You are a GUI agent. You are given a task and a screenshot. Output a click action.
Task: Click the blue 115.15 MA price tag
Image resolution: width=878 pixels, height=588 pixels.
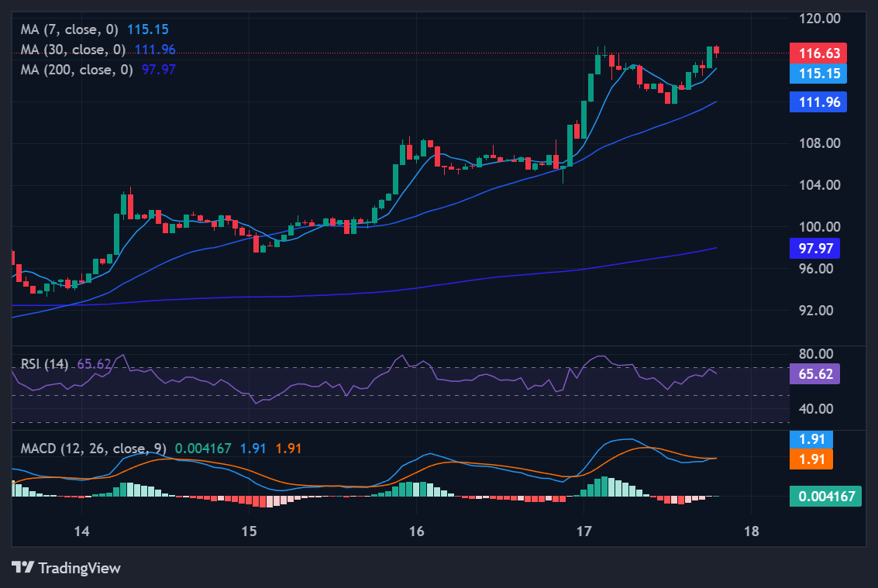point(818,74)
